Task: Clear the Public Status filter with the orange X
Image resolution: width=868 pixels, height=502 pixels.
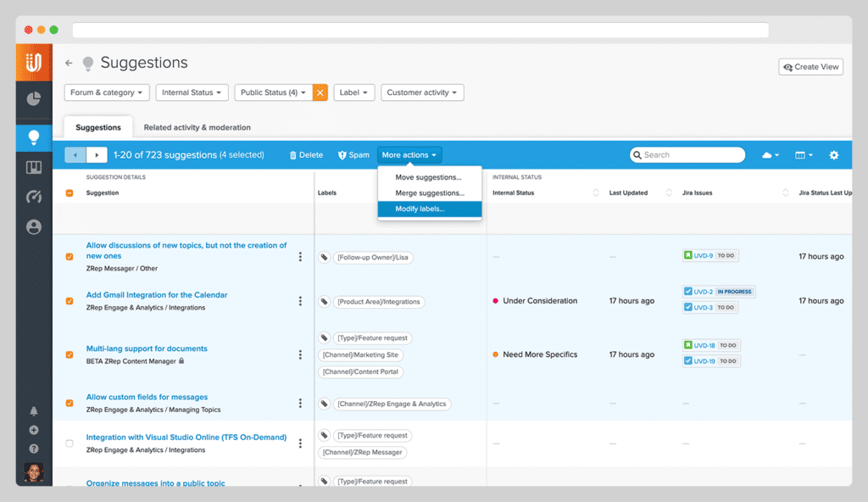Action: tap(320, 92)
